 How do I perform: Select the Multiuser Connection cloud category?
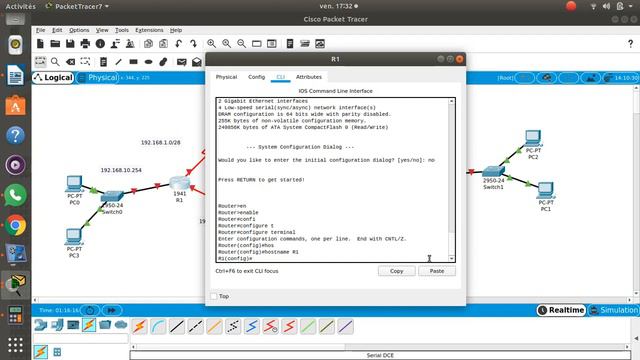[x=121, y=325]
